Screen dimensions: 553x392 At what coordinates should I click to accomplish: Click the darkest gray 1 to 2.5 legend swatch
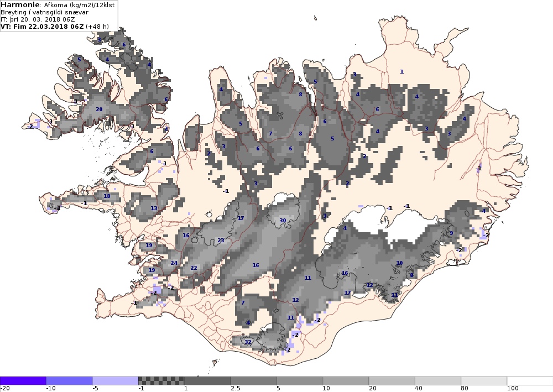(207, 381)
